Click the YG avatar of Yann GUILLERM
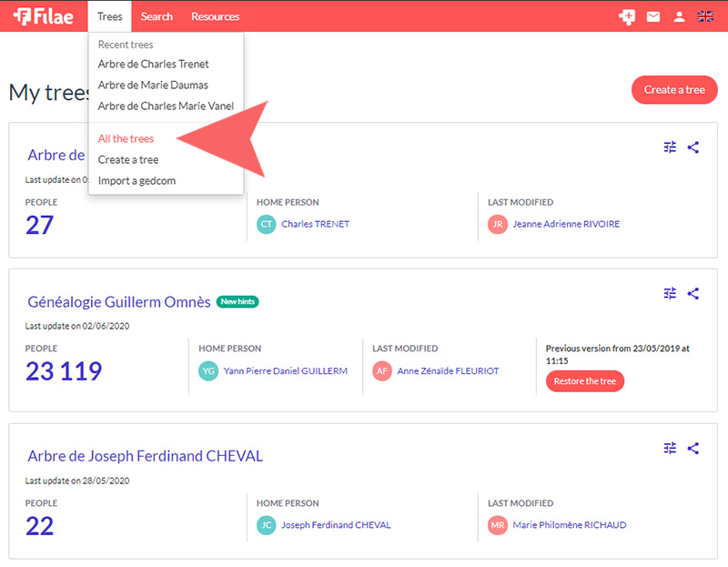 pos(208,371)
